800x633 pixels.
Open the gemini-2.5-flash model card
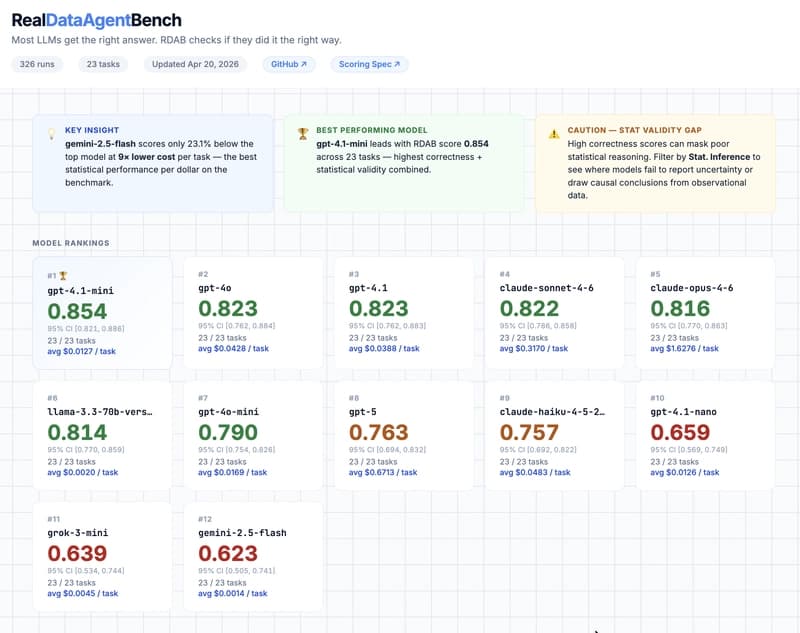point(255,556)
